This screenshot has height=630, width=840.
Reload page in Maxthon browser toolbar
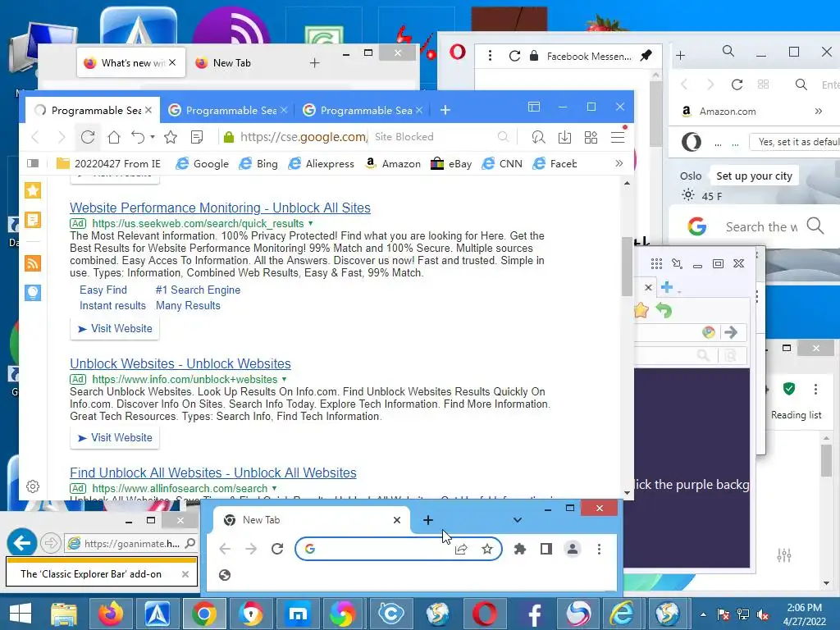pos(88,137)
